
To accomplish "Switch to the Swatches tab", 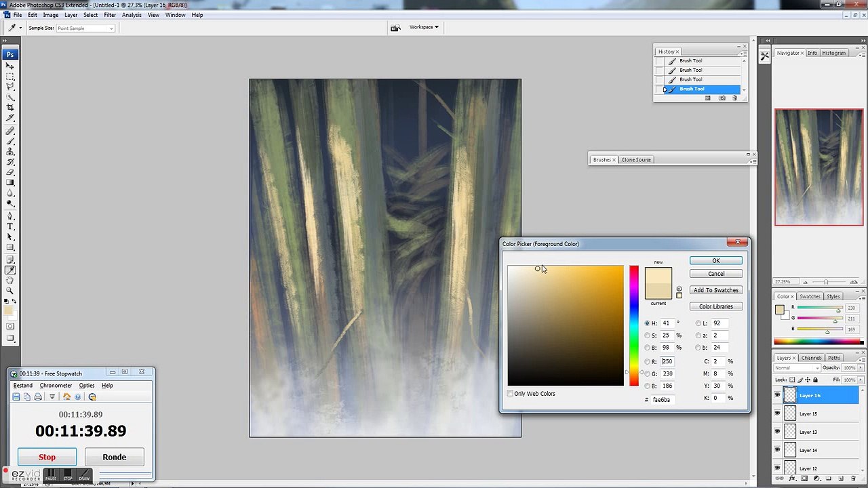I will [810, 296].
